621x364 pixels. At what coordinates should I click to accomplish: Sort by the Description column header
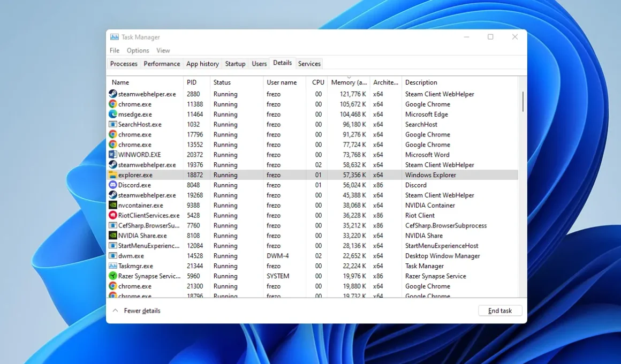pos(459,82)
